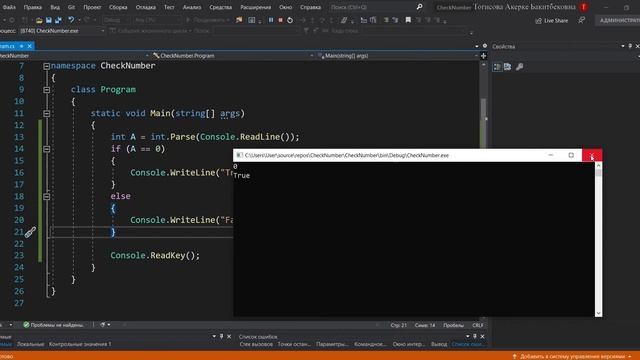The height and width of the screenshot is (360, 640).
Task: Switch to the Контрольные значения 1 tab
Action: coord(80,344)
